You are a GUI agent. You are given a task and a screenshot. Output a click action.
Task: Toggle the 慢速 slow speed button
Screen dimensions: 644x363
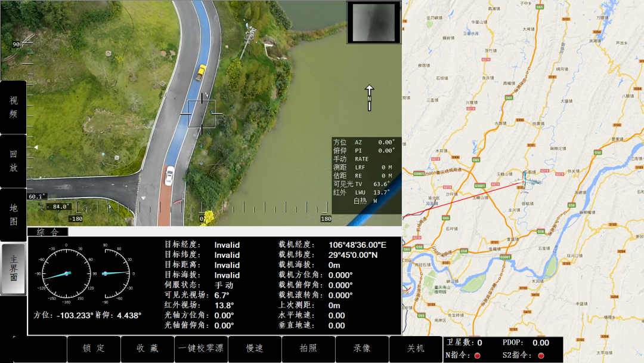(x=255, y=349)
